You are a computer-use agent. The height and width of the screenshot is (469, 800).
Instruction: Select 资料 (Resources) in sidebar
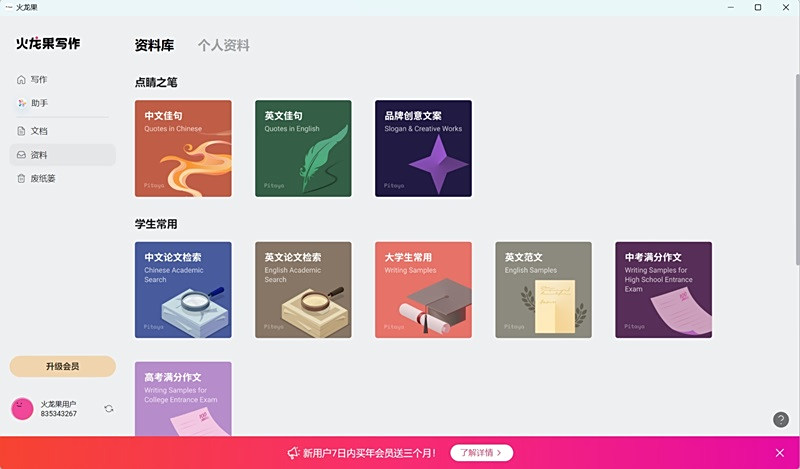(x=38, y=155)
